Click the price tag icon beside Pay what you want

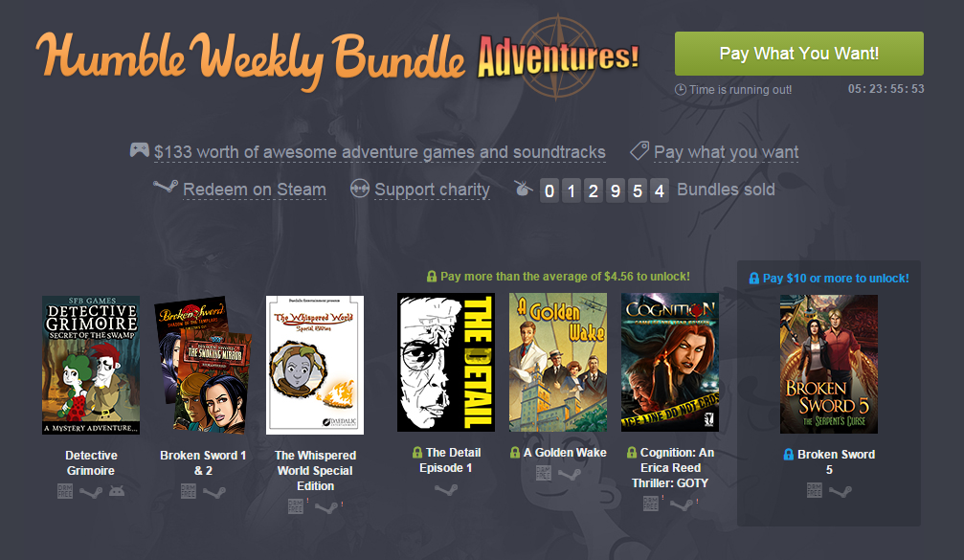pyautogui.click(x=639, y=150)
